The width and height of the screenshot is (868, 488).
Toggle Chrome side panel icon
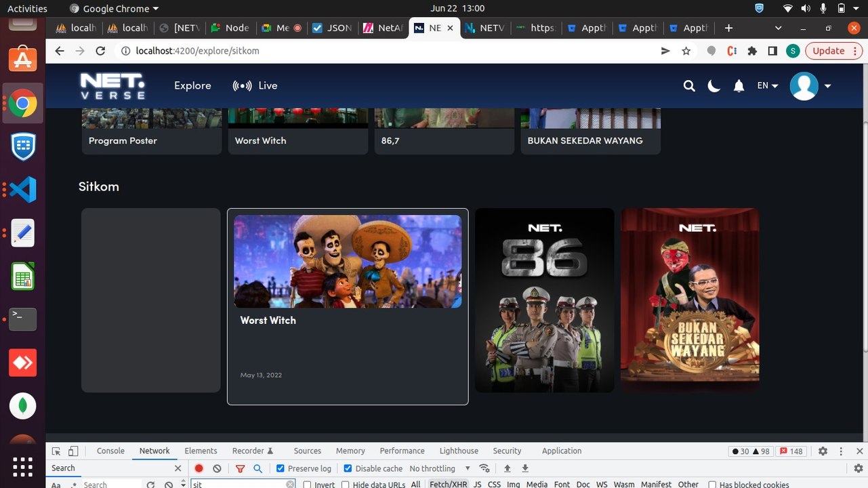772,51
